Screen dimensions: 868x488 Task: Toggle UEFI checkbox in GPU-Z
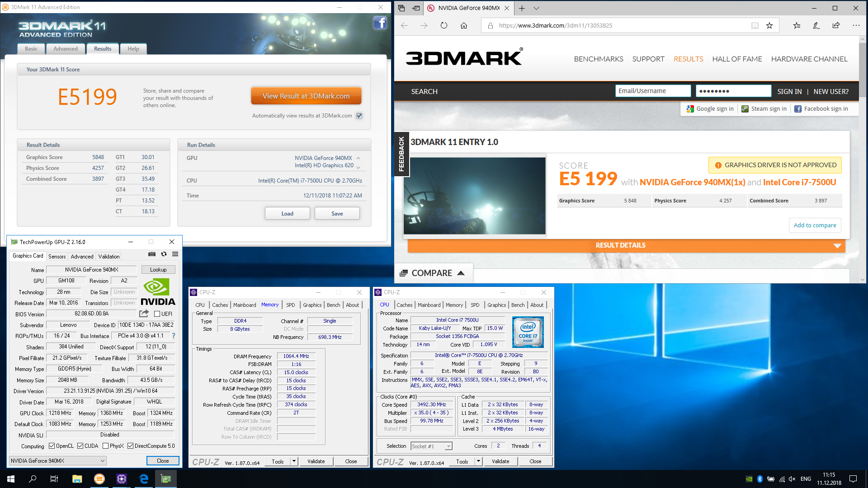click(x=157, y=314)
